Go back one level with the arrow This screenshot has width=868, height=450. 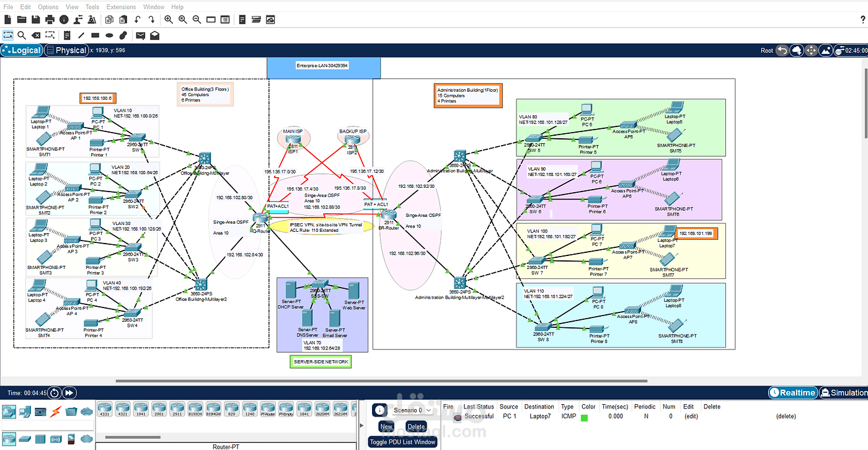(x=782, y=50)
